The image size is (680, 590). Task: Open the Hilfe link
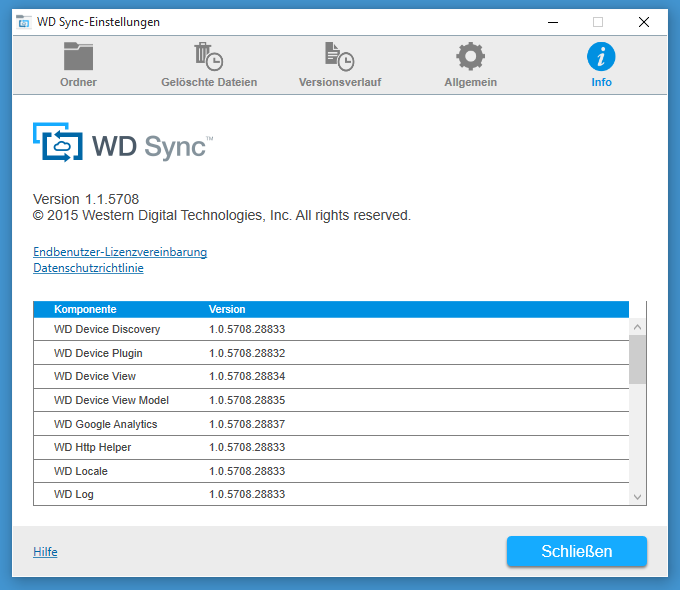tap(45, 552)
